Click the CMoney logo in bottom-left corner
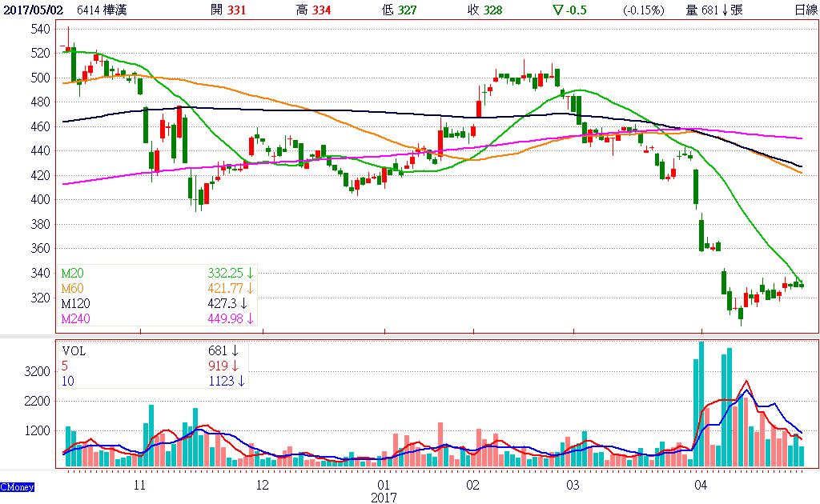The image size is (820, 504). pyautogui.click(x=16, y=486)
